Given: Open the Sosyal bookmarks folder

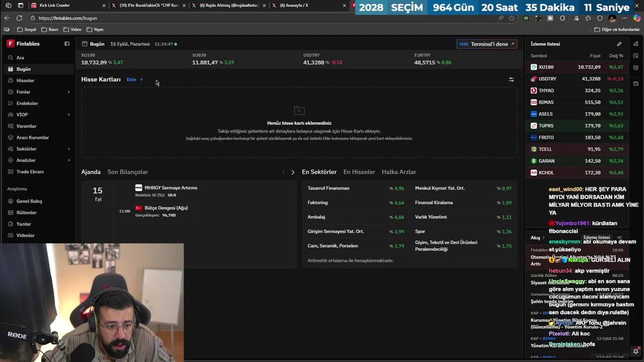Looking at the screenshot, I should point(27,30).
